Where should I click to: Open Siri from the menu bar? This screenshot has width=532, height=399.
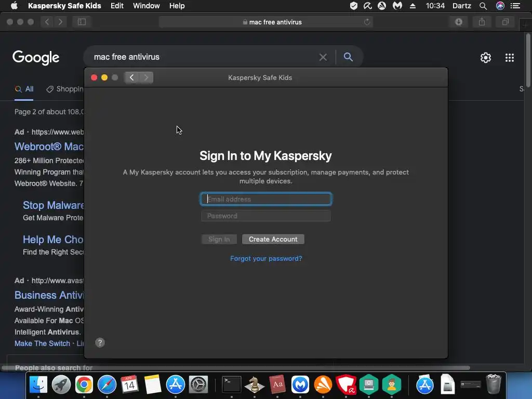pyautogui.click(x=500, y=6)
